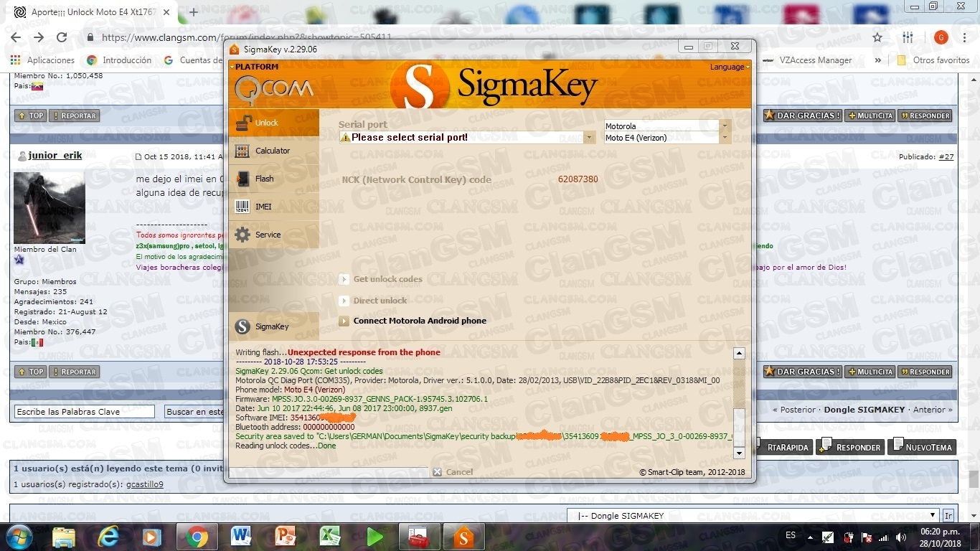
Task: Open the VZAccess Manager bookmark
Action: click(809, 60)
